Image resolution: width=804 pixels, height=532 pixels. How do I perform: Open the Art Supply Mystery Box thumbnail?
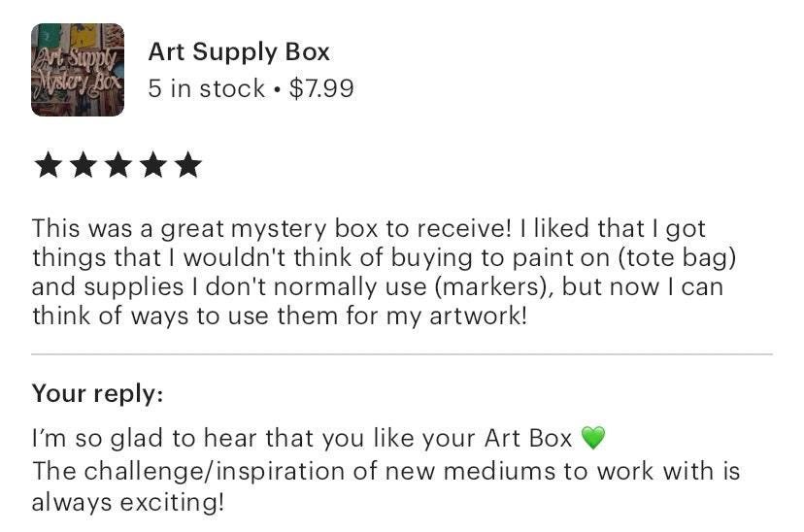[78, 70]
